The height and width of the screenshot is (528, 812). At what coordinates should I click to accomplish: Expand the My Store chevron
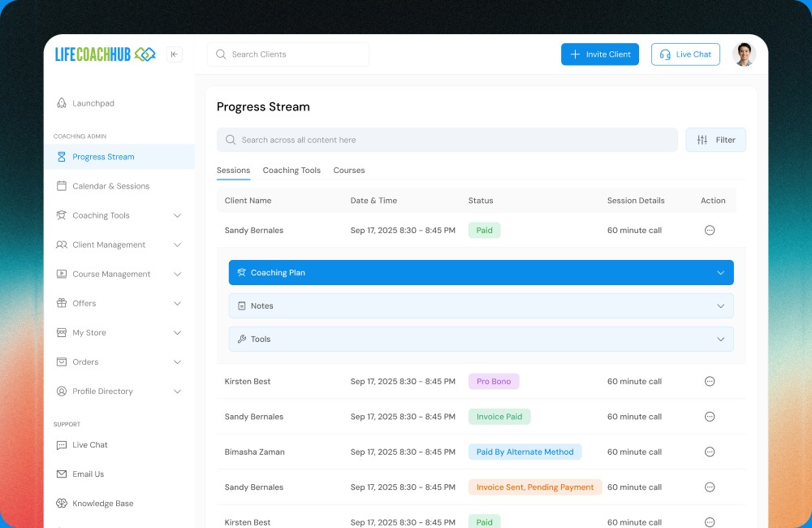(177, 333)
